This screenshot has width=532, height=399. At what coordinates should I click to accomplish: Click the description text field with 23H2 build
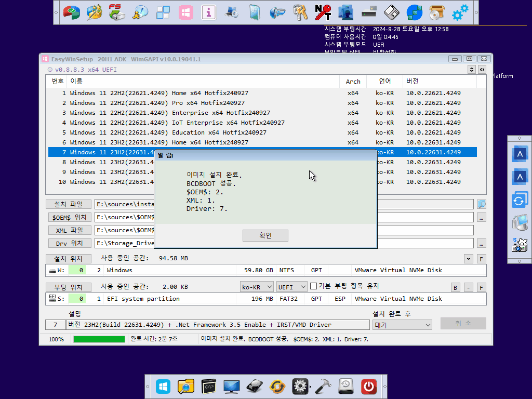pyautogui.click(x=218, y=325)
